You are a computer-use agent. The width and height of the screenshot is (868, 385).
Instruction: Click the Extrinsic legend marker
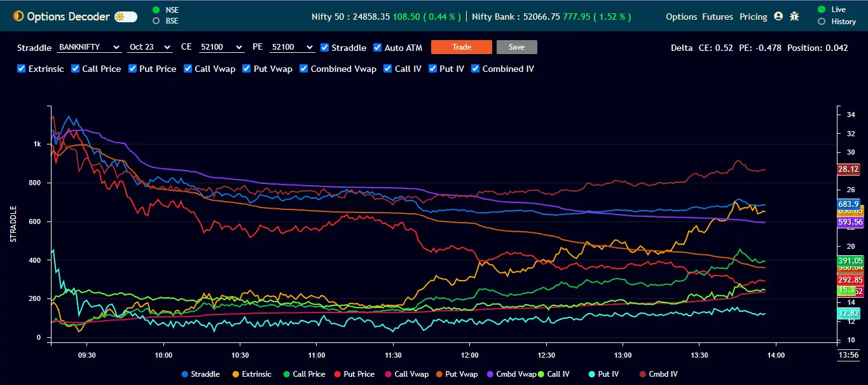coord(237,374)
